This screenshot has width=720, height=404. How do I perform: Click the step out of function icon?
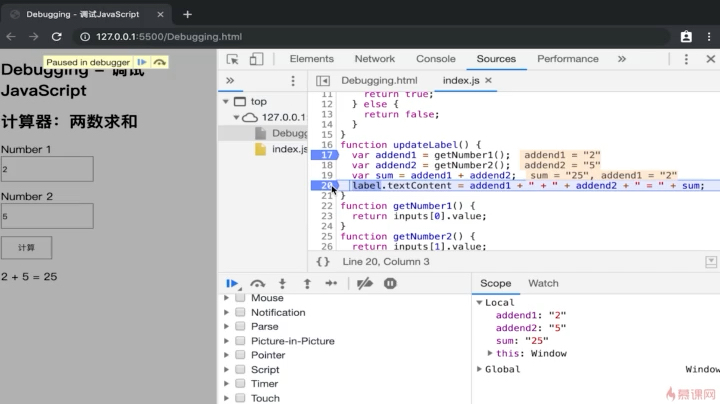click(307, 283)
